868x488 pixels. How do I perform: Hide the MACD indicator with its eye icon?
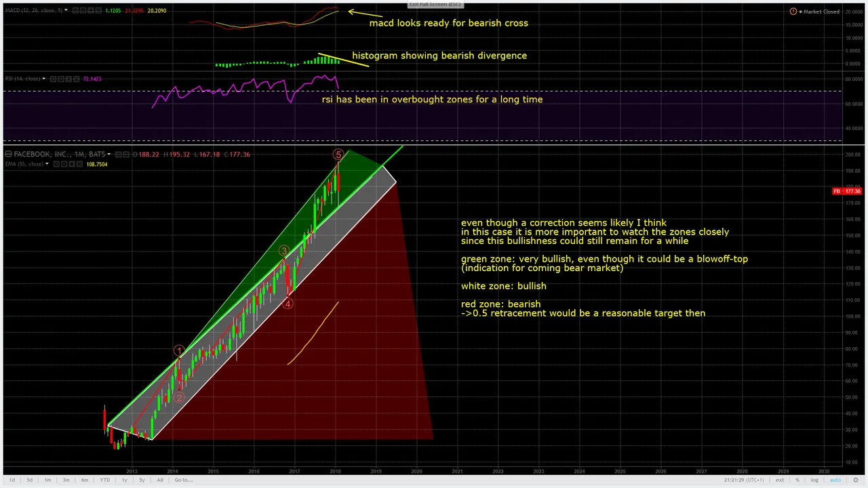click(x=74, y=11)
